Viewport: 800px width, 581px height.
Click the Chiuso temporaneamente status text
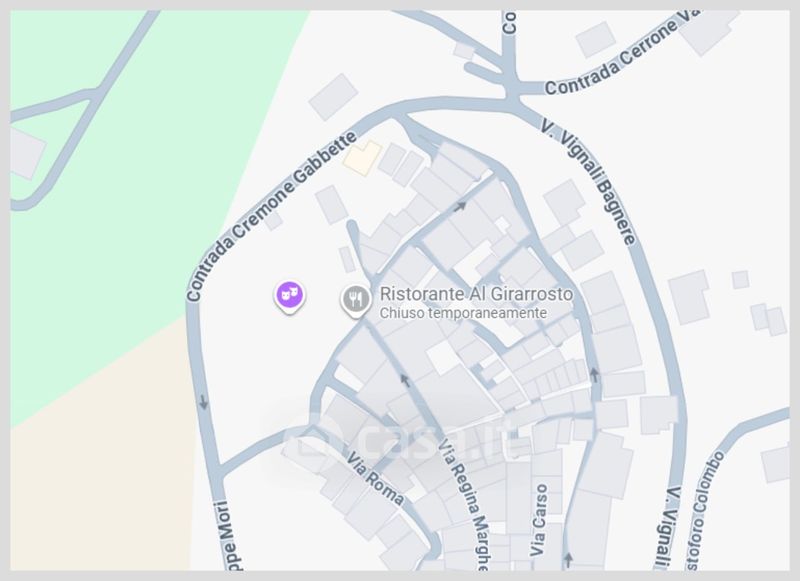click(x=463, y=313)
